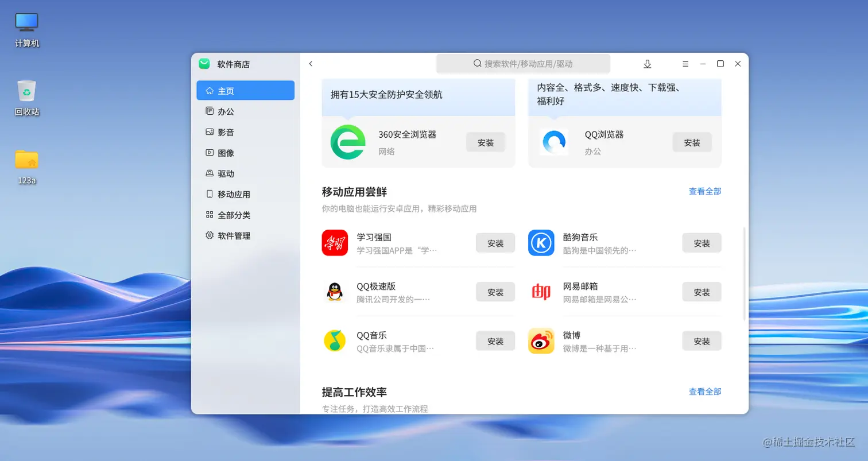Click the 网易邮箱 app icon
This screenshot has height=461, width=868.
[541, 292]
